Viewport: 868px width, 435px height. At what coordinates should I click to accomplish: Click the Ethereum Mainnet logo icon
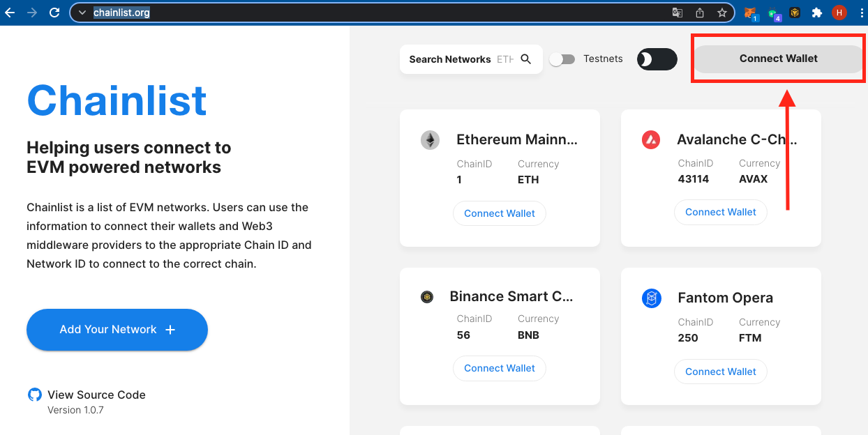pyautogui.click(x=430, y=140)
